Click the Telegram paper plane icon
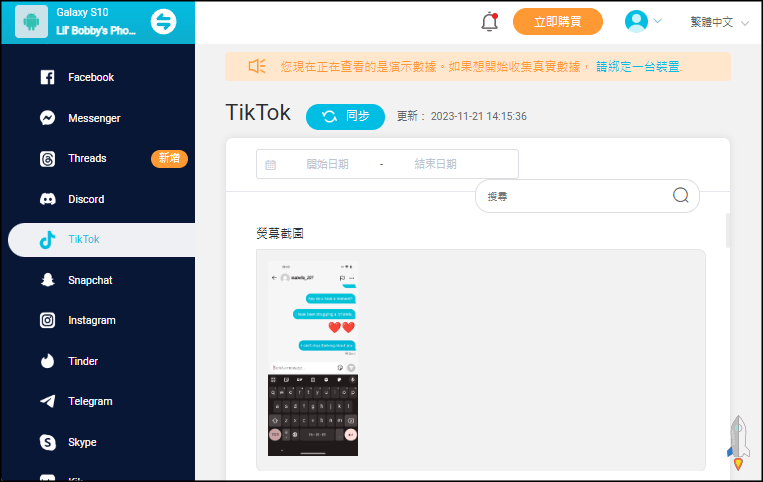Screen dimensions: 763x482 pyautogui.click(x=47, y=401)
